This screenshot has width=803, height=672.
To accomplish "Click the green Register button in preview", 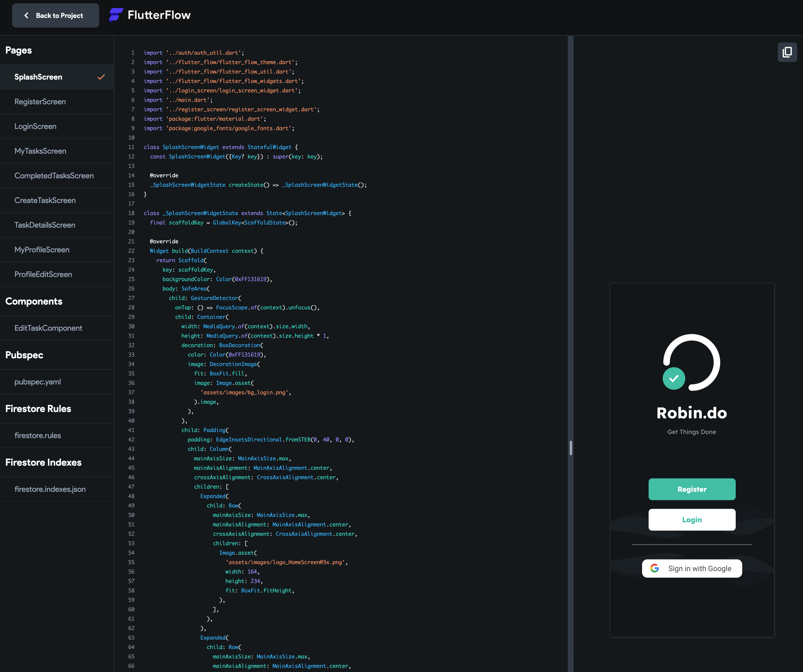I will click(x=692, y=489).
